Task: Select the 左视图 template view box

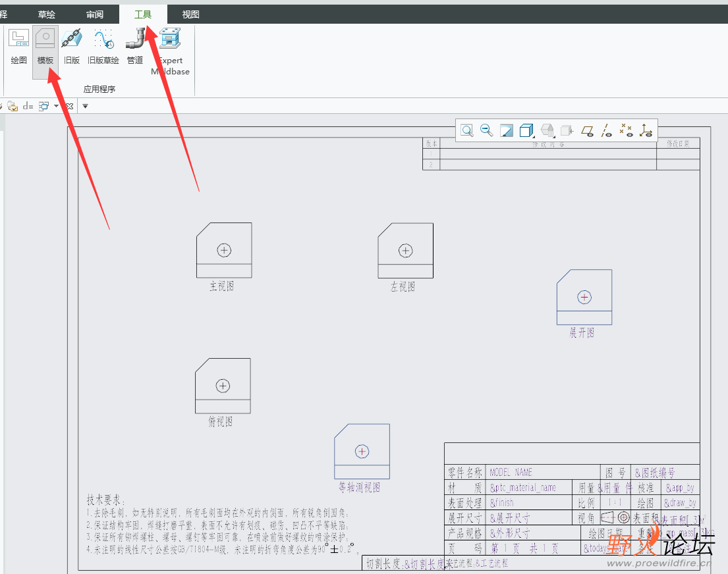Action: tap(406, 251)
